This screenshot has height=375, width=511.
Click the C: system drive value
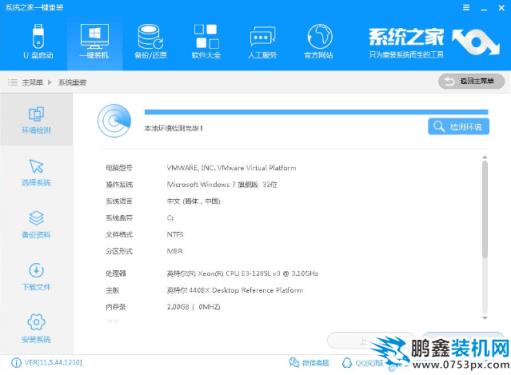(x=170, y=218)
